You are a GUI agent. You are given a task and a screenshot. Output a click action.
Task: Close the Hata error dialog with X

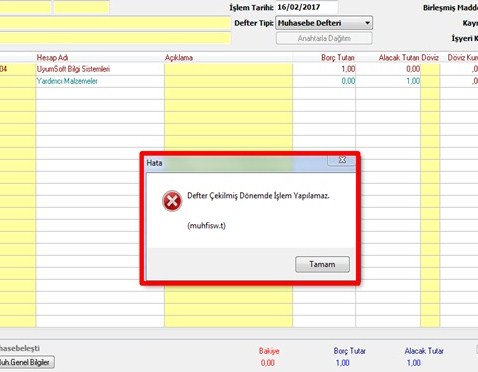click(342, 160)
